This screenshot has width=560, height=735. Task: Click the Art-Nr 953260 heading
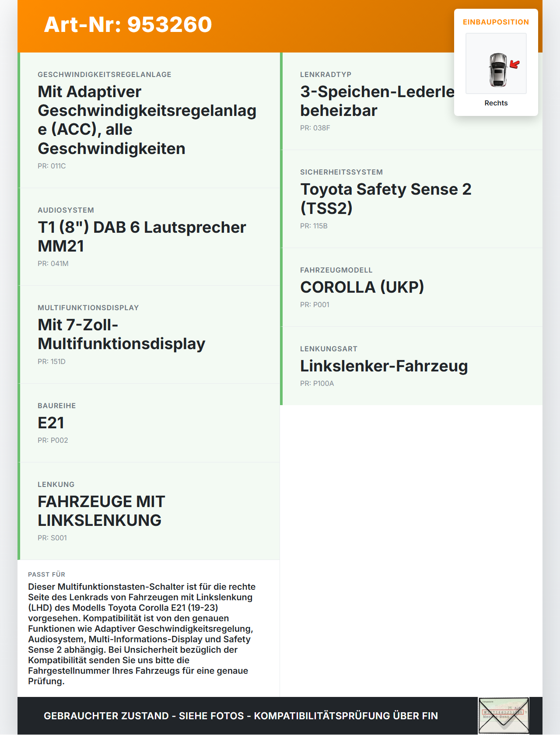[128, 24]
